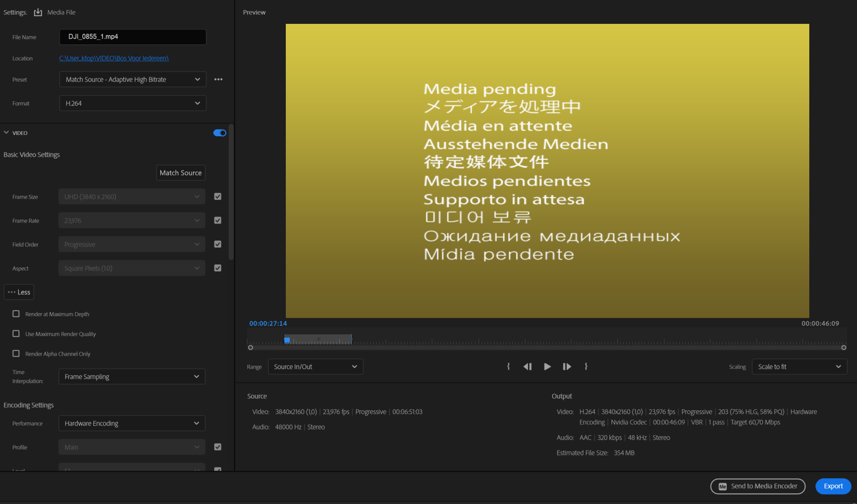Screen dimensions: 857x504
Task: Step forward one frame in preview
Action: click(x=567, y=366)
